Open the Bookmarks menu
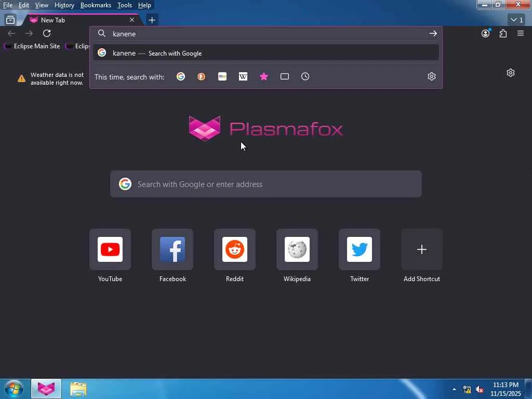This screenshot has height=399, width=532. click(x=96, y=5)
